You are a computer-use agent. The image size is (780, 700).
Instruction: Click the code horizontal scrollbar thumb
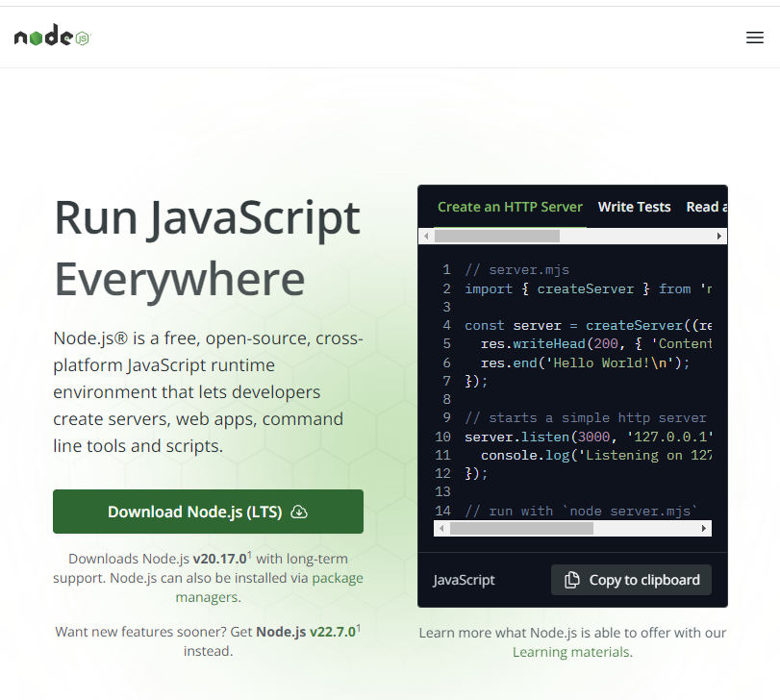point(521,529)
